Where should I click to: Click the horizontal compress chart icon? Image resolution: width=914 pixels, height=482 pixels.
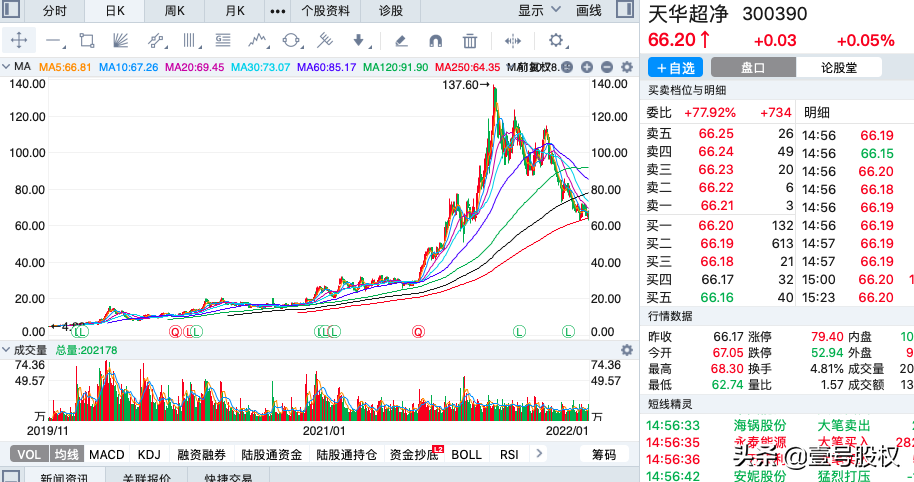[512, 41]
